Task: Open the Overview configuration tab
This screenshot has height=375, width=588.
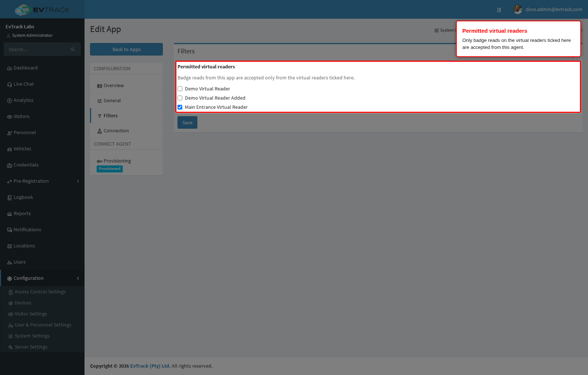Action: (126, 86)
